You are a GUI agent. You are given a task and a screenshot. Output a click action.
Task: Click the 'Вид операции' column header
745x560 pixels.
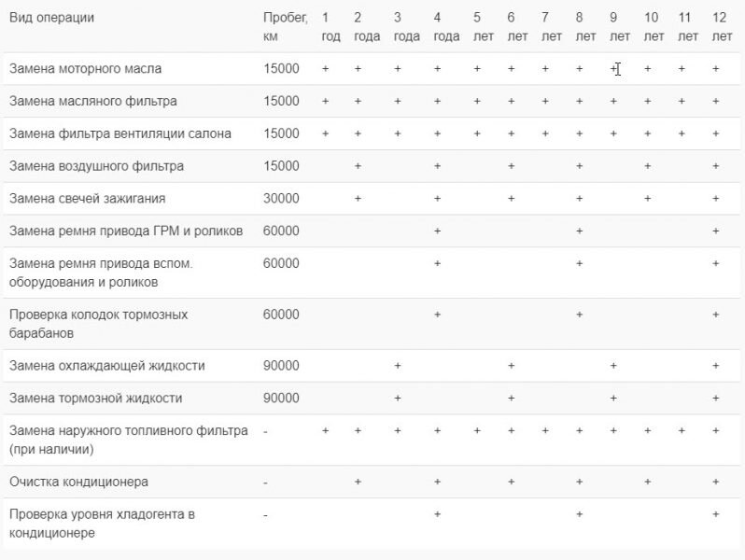pyautogui.click(x=51, y=18)
